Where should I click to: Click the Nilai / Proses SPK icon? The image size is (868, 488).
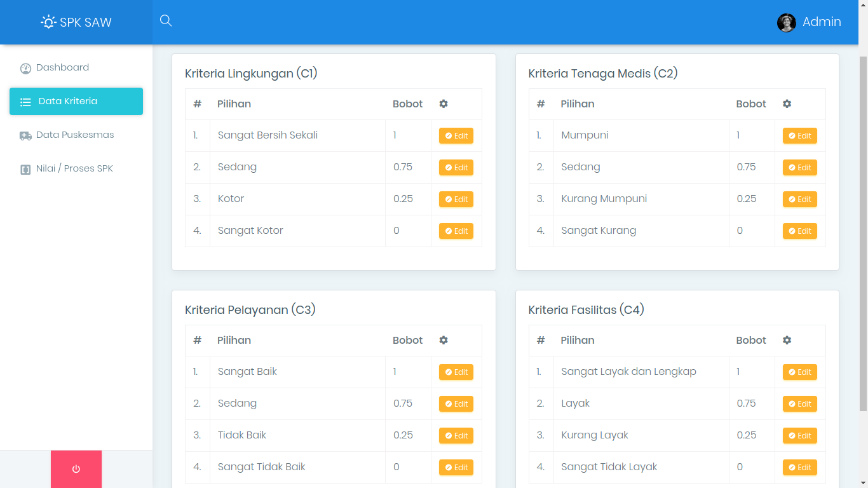click(25, 170)
